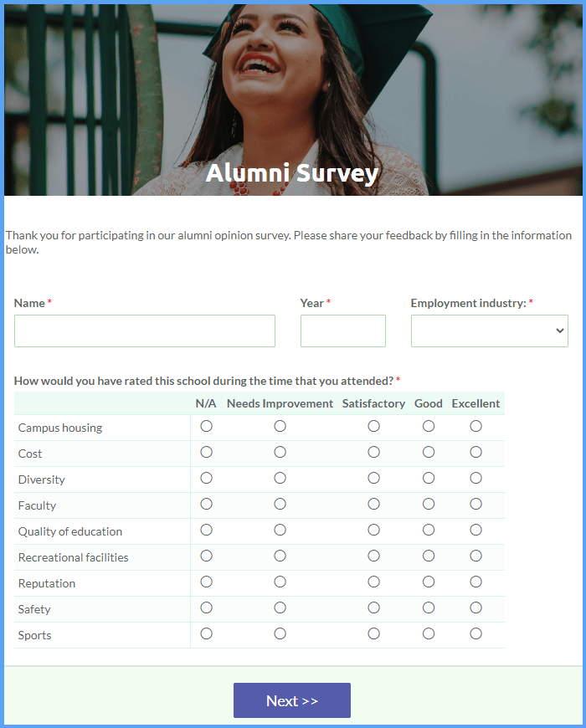Select Needs Improvement for Sports
The width and height of the screenshot is (586, 728).
(280, 634)
